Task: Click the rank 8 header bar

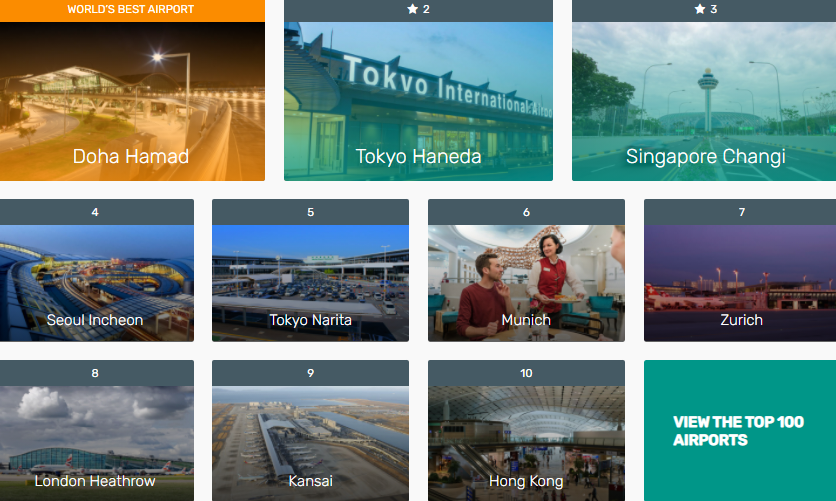Action: tap(97, 373)
